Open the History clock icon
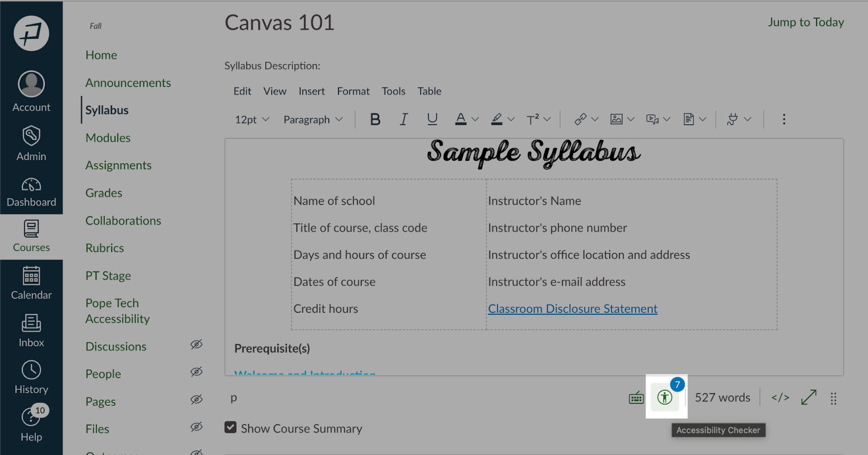Image resolution: width=868 pixels, height=455 pixels. (x=31, y=370)
